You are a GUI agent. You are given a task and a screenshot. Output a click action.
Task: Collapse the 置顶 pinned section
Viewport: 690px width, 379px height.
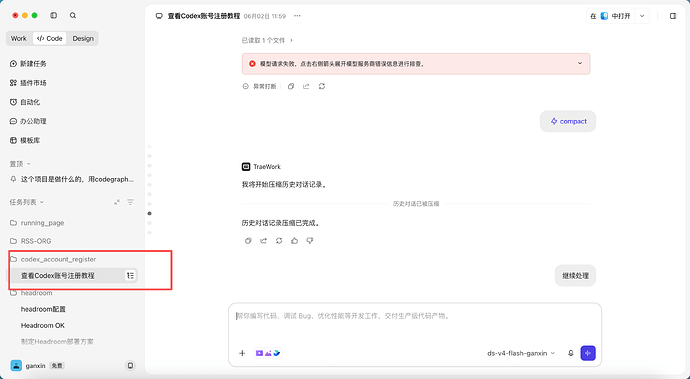click(20, 164)
